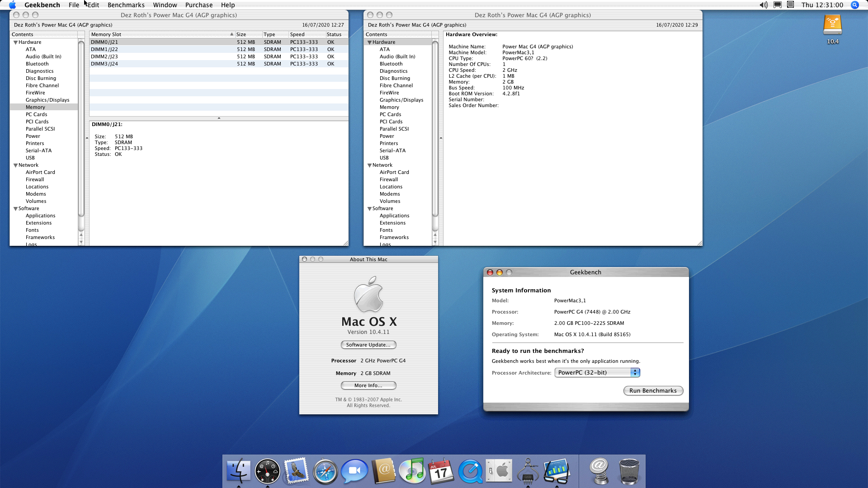Open Finder from the dock
The height and width of the screenshot is (488, 868).
238,471
